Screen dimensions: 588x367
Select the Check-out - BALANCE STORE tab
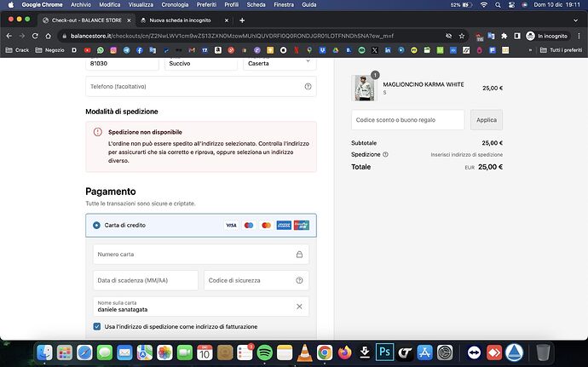(87, 20)
